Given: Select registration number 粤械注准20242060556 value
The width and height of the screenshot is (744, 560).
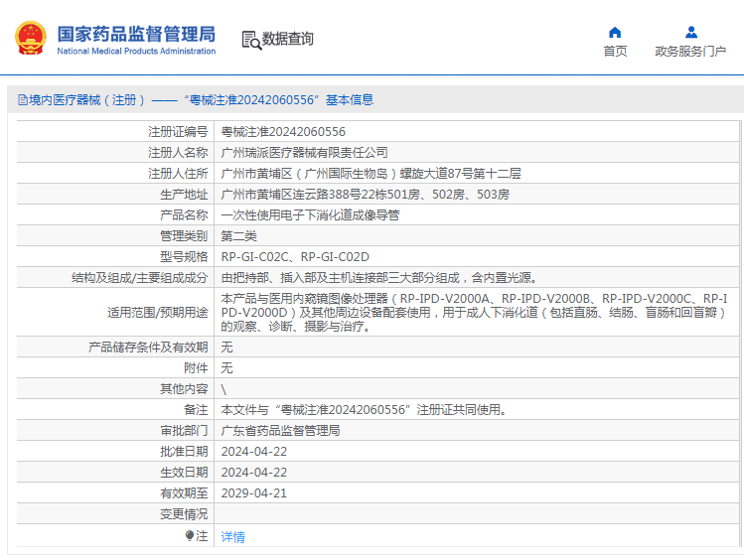Looking at the screenshot, I should click(283, 132).
